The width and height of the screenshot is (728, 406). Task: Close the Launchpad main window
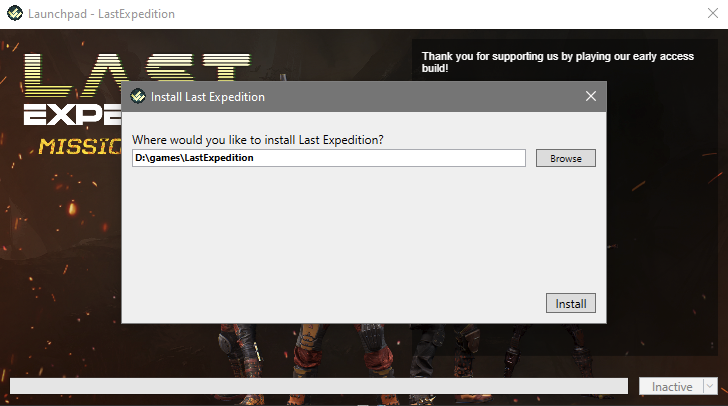click(713, 13)
